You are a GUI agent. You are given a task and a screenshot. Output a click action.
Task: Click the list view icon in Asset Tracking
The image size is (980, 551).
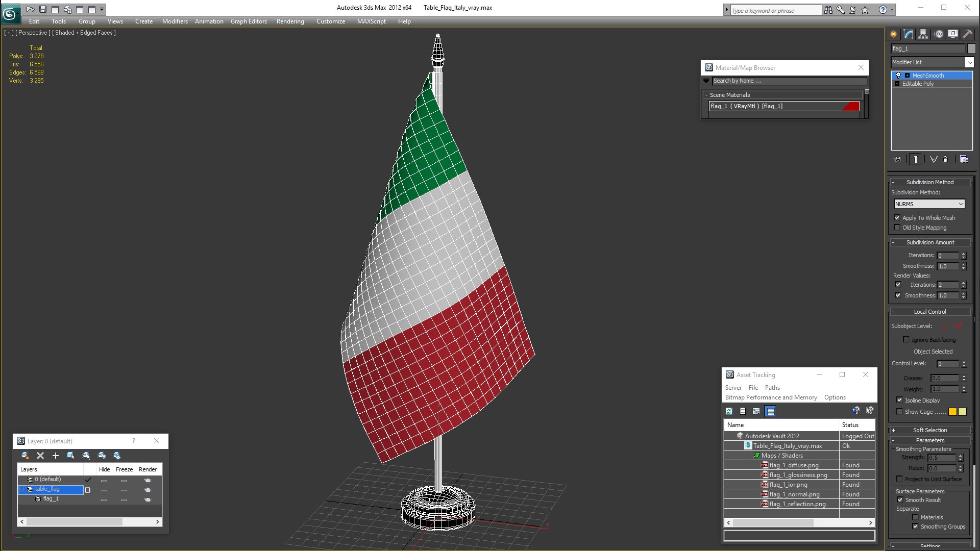(743, 411)
